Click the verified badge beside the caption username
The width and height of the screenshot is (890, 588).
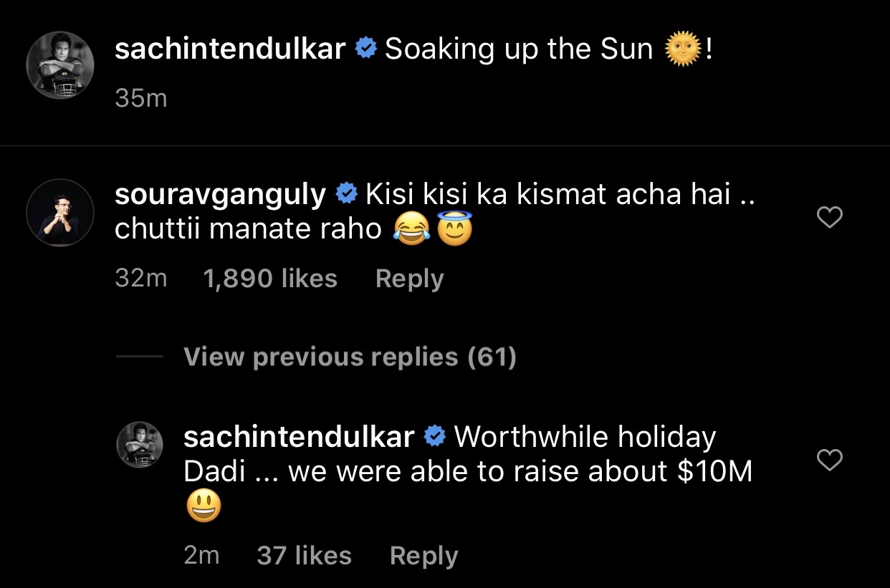(367, 49)
